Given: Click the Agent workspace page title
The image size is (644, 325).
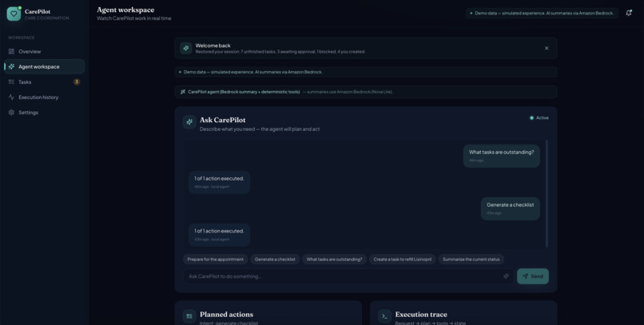Looking at the screenshot, I should (125, 10).
